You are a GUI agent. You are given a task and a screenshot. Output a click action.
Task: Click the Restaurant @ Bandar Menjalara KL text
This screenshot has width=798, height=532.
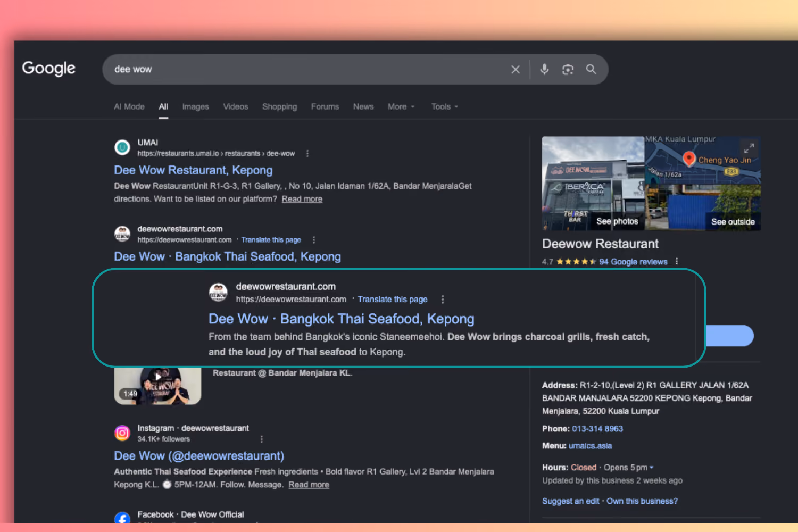click(x=282, y=373)
